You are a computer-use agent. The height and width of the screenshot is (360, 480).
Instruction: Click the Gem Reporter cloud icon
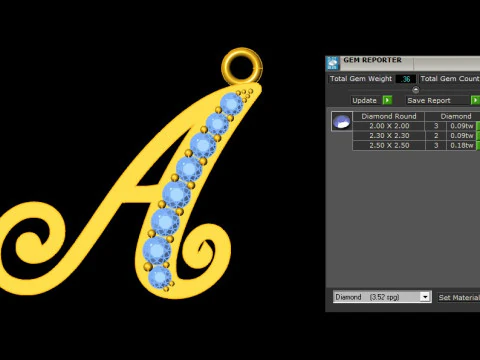[x=332, y=63]
